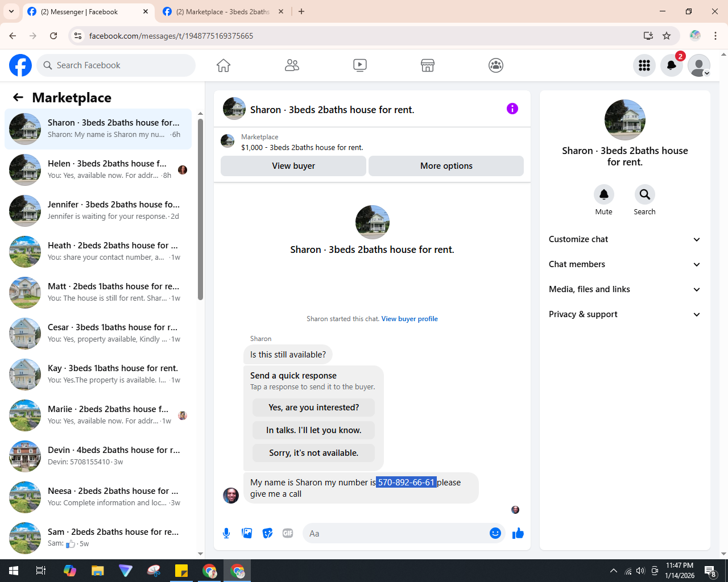Click the browser address bar URL
This screenshot has height=582, width=728.
coord(171,36)
